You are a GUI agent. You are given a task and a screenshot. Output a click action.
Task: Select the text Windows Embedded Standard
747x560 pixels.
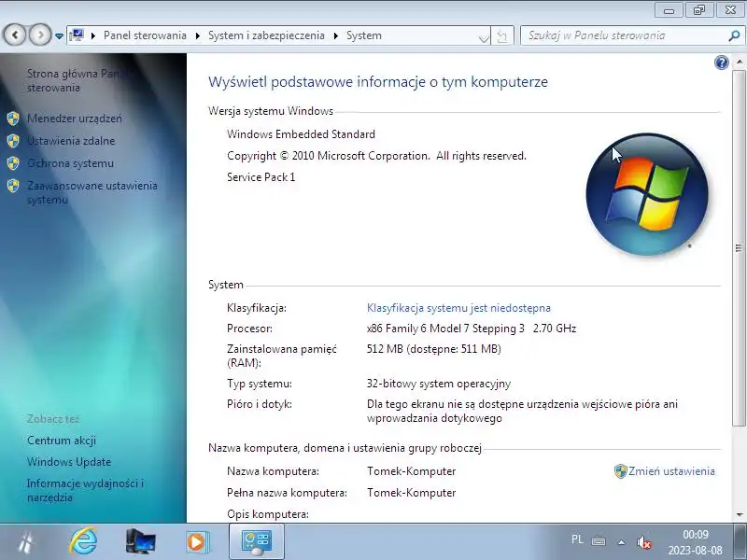coord(301,134)
